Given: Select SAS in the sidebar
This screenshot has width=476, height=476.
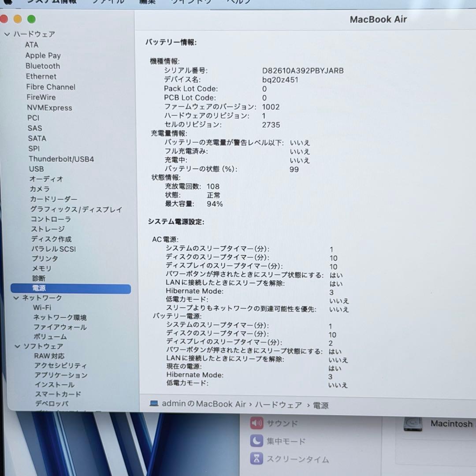Looking at the screenshot, I should coord(35,128).
